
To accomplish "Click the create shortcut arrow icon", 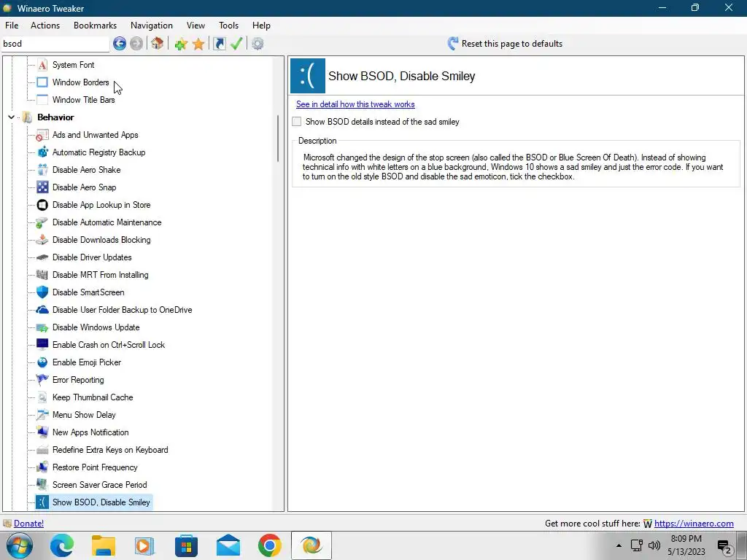I will click(219, 44).
